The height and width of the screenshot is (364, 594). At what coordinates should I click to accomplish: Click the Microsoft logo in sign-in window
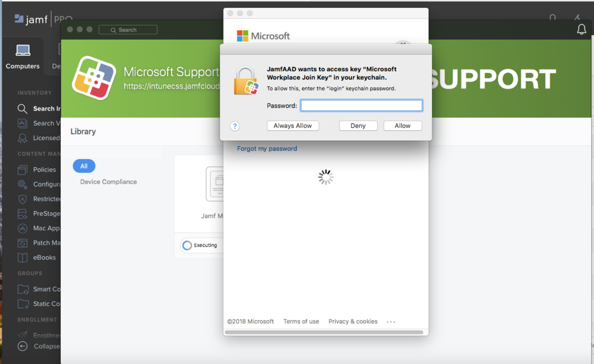263,36
